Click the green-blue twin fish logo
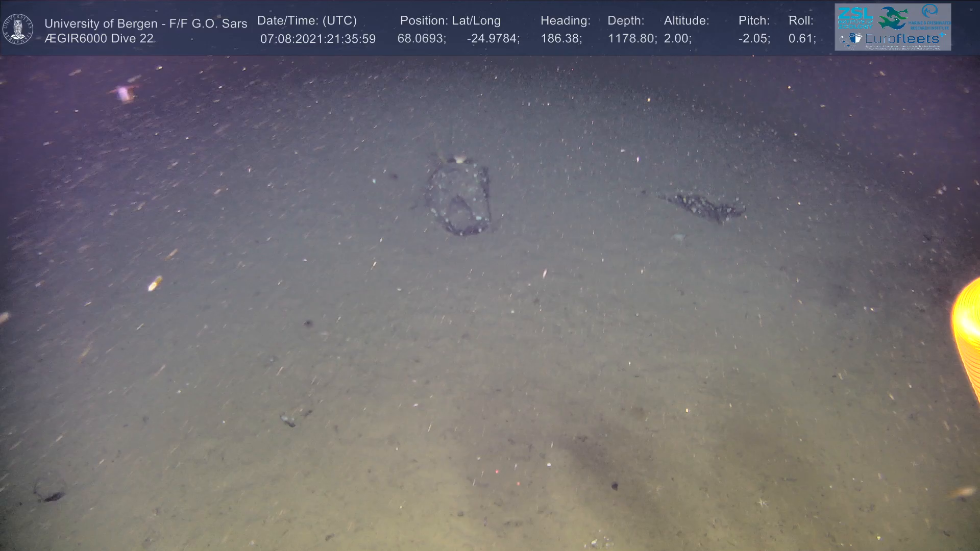Image resolution: width=980 pixels, height=551 pixels. pyautogui.click(x=893, y=18)
